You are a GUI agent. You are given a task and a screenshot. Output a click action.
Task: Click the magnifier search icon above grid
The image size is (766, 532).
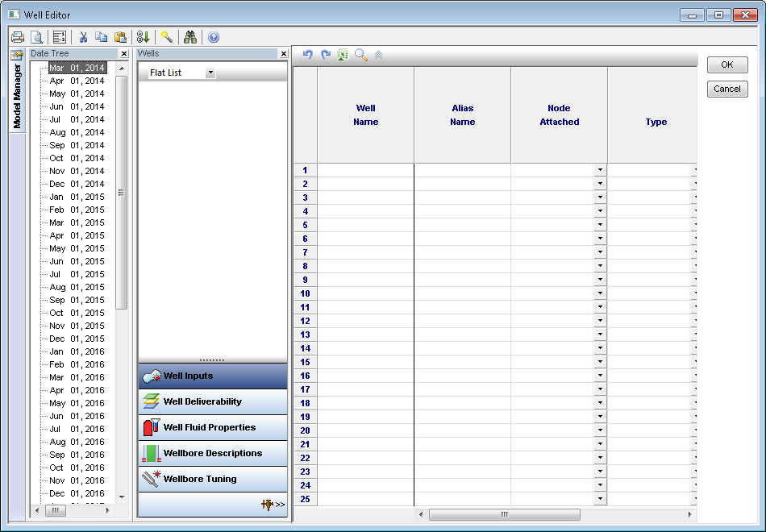tap(360, 55)
